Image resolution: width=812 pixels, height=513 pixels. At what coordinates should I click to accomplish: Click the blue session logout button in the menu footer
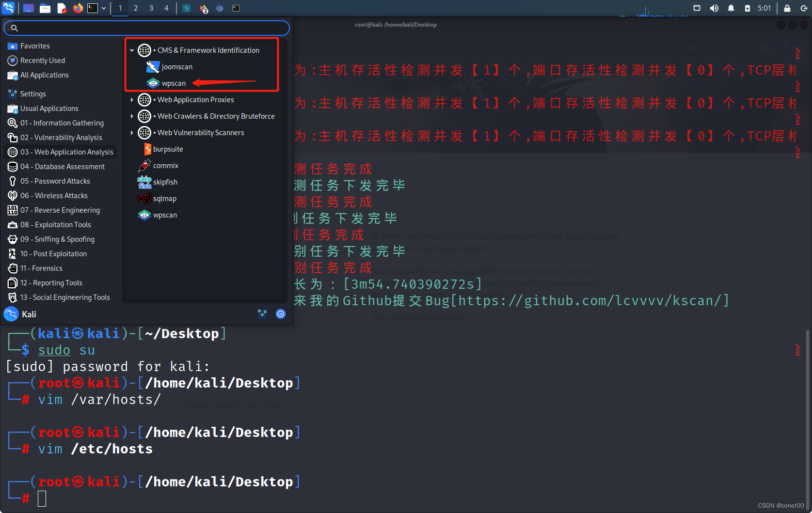point(281,314)
